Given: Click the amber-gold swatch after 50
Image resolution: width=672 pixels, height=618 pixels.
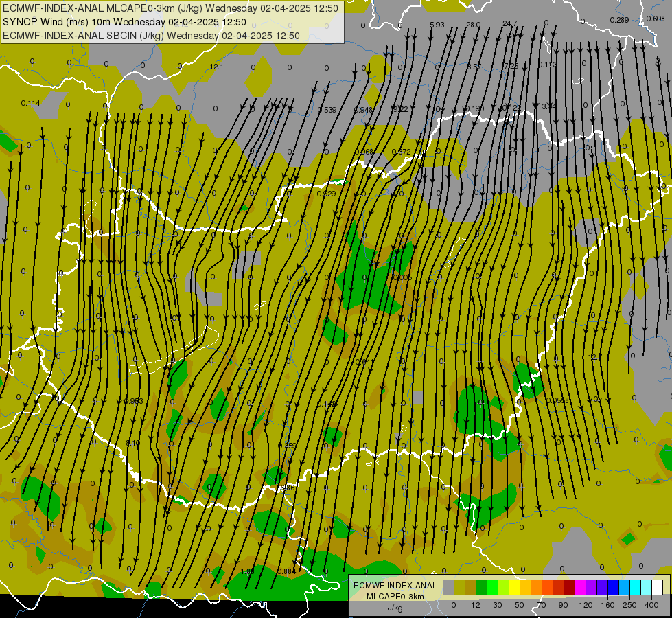Looking at the screenshot, I should tap(525, 588).
